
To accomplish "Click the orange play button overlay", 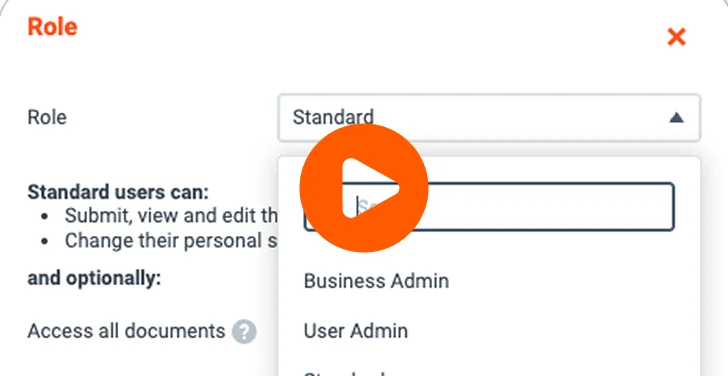I will pos(364,188).
